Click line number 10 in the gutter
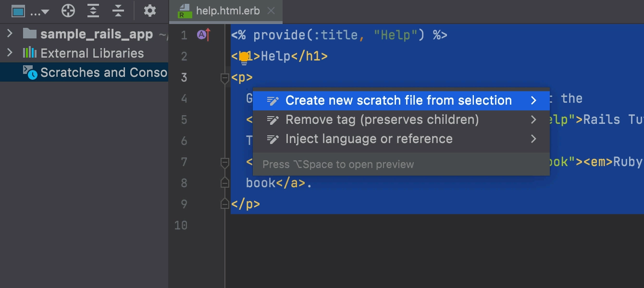 pyautogui.click(x=181, y=226)
